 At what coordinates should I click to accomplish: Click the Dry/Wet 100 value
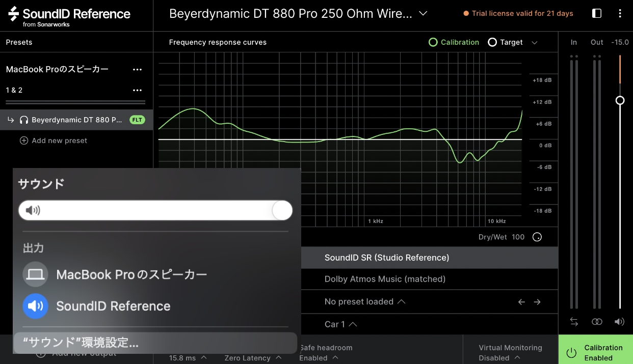(x=518, y=237)
